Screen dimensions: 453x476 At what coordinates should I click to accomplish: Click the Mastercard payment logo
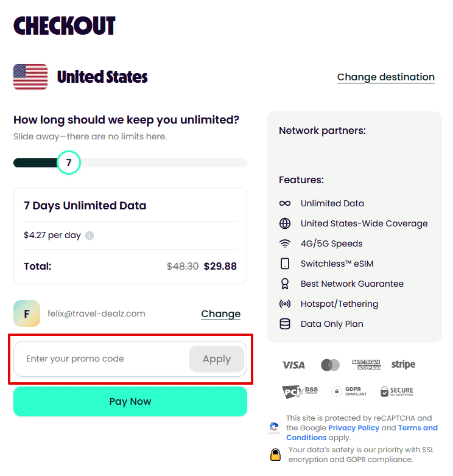(x=330, y=365)
